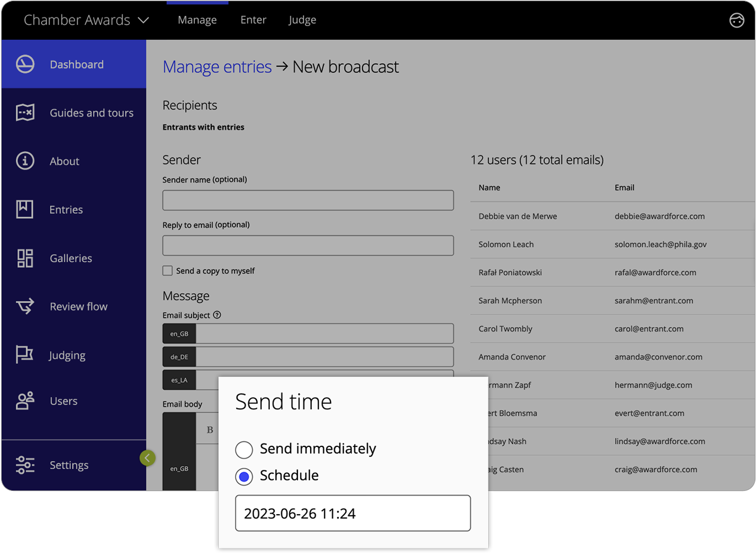The image size is (756, 555).
Task: Open the About section icon
Action: coord(24,161)
